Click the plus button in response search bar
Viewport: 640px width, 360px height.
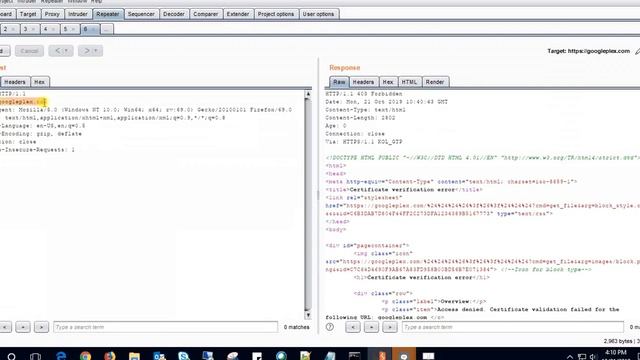tap(371, 327)
